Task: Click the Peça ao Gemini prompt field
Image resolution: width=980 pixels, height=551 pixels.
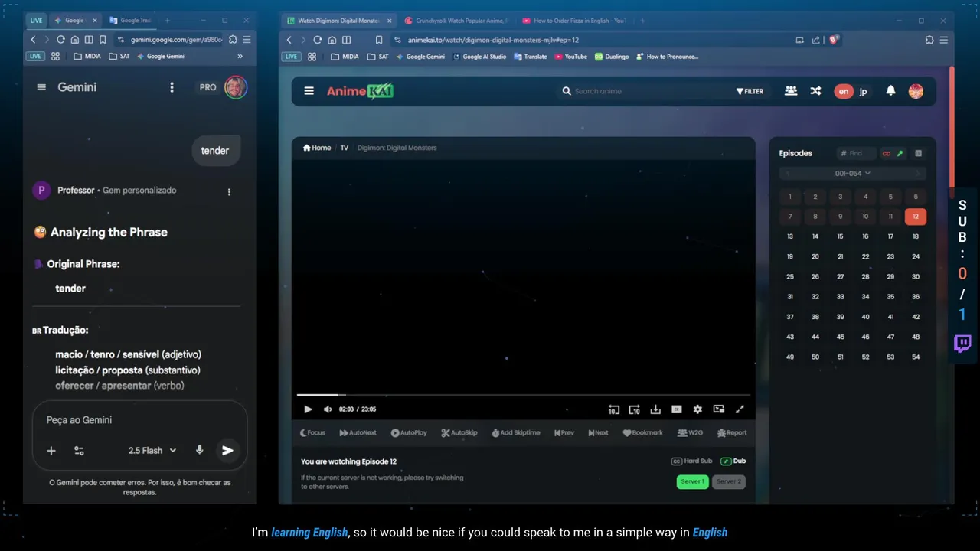Action: (x=139, y=420)
